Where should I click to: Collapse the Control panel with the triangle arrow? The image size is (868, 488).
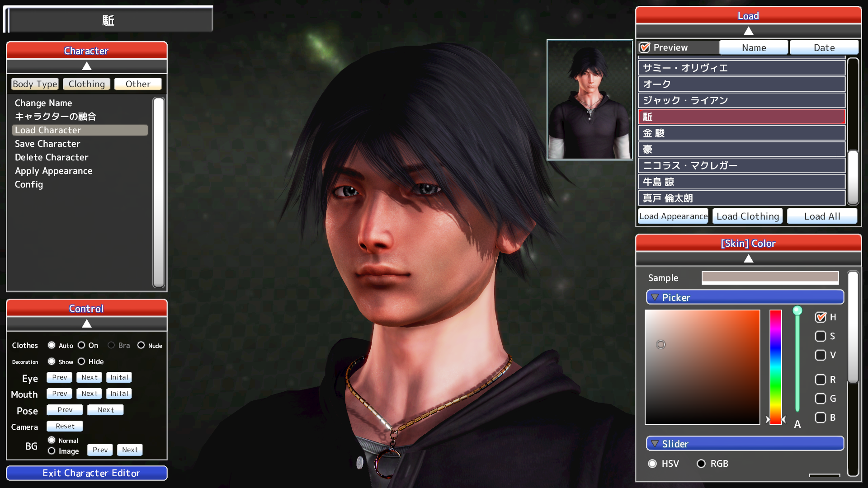pos(86,324)
